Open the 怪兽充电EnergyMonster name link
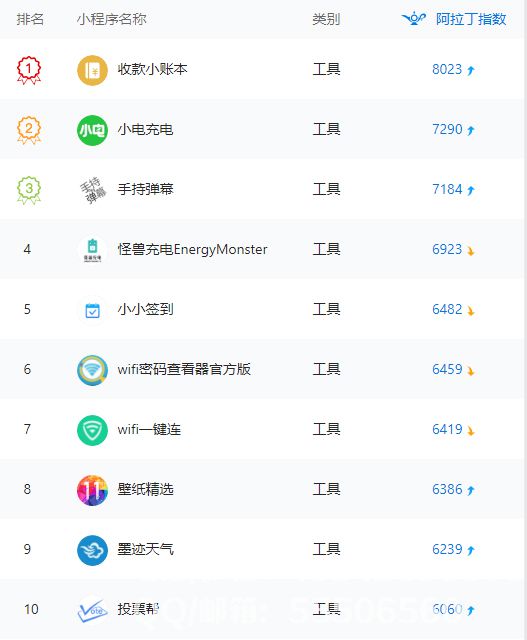Image resolution: width=527 pixels, height=640 pixels. click(192, 249)
